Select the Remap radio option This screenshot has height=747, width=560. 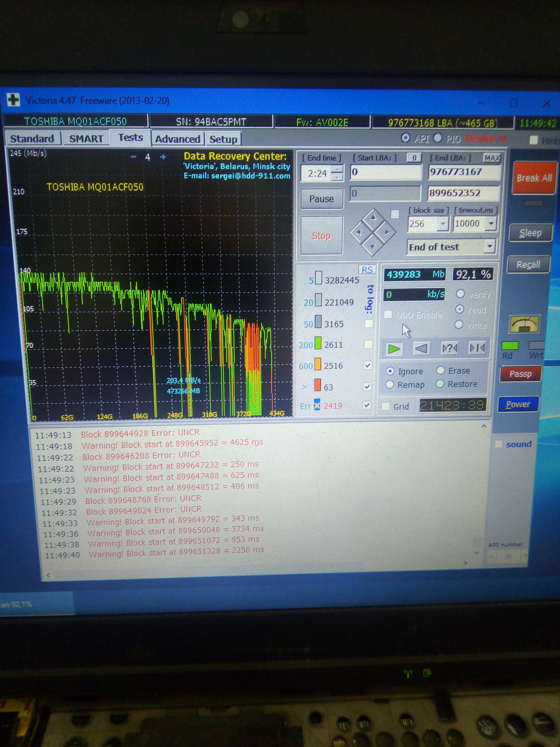coord(390,385)
